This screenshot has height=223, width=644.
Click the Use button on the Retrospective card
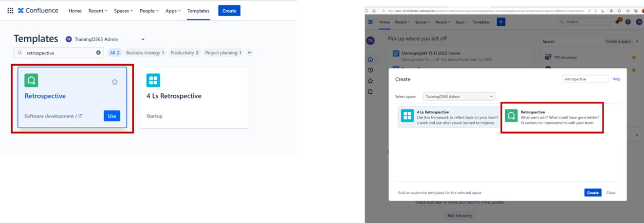111,116
